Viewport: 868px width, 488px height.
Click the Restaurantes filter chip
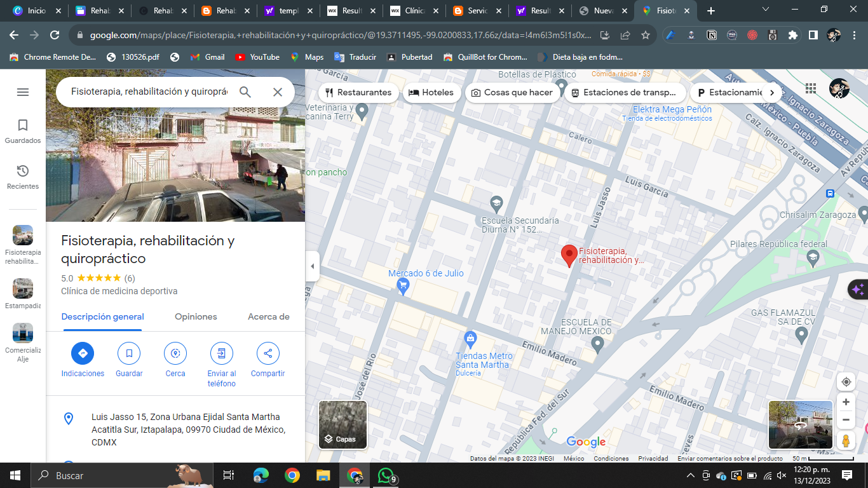pos(358,93)
